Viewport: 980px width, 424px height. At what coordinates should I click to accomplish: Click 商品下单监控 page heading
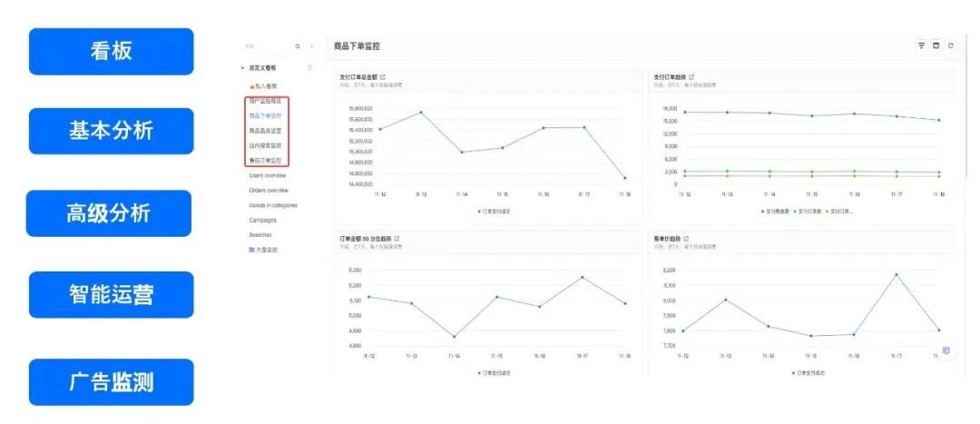[357, 45]
